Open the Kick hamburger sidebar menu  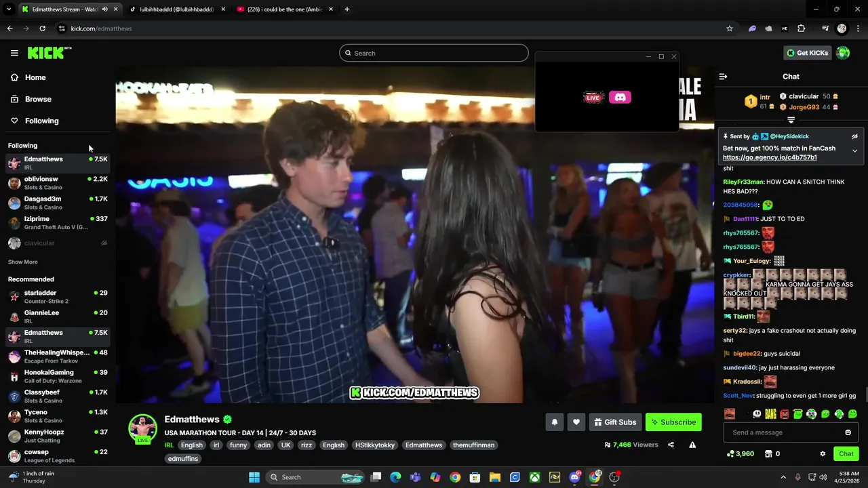(14, 53)
